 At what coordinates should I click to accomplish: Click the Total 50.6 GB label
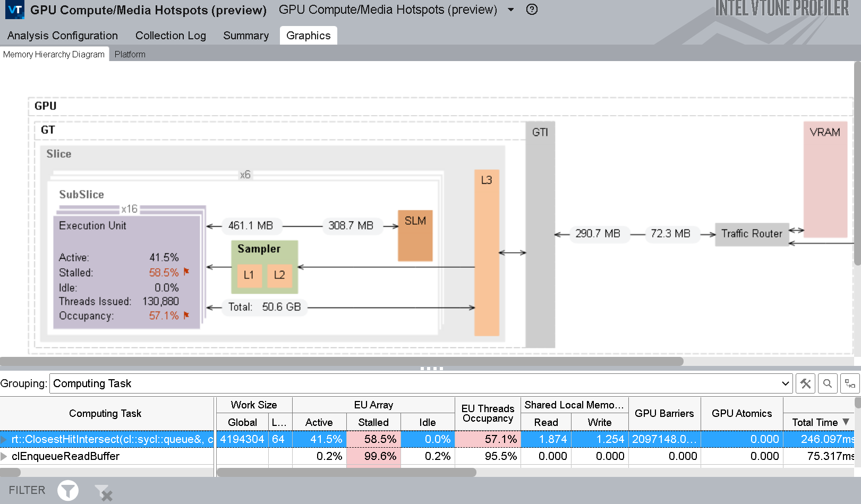[265, 307]
